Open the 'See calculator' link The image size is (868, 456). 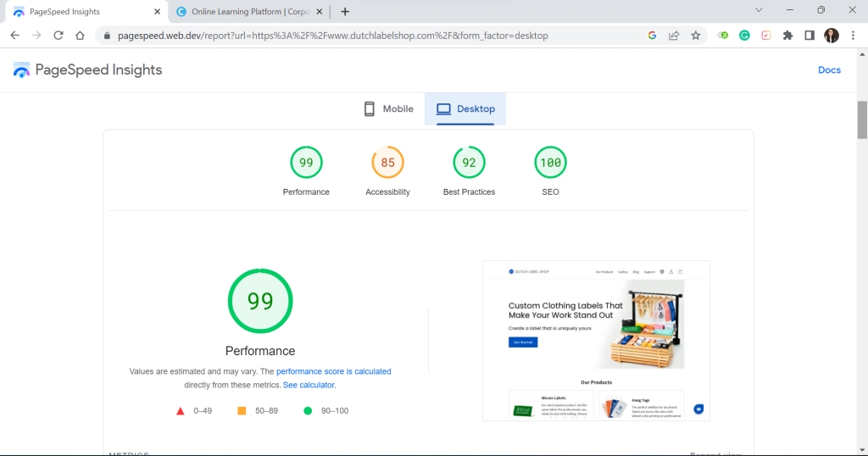pyautogui.click(x=309, y=385)
